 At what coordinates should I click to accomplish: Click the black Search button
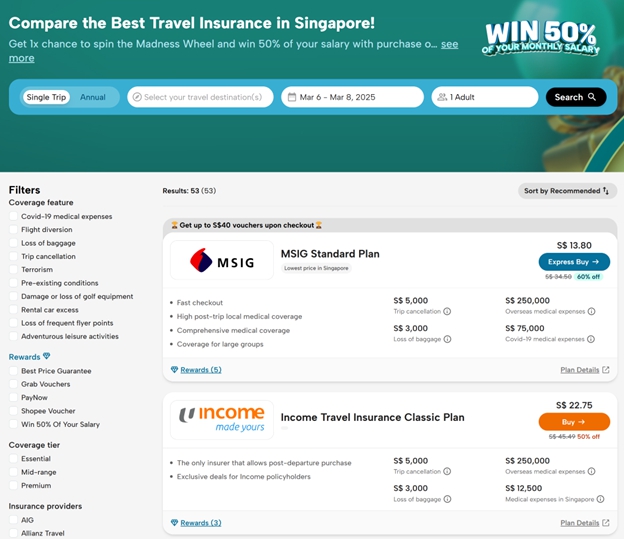click(576, 97)
